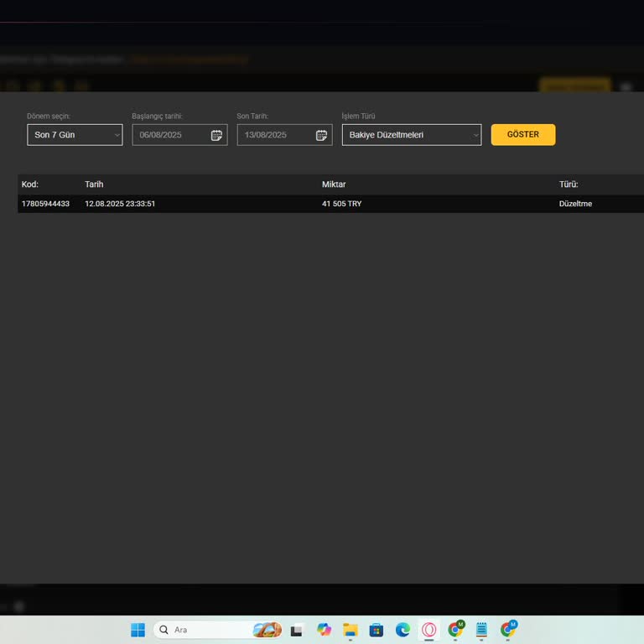The image size is (644, 644).
Task: Open Chrome with blue M profile badge
Action: point(508,630)
